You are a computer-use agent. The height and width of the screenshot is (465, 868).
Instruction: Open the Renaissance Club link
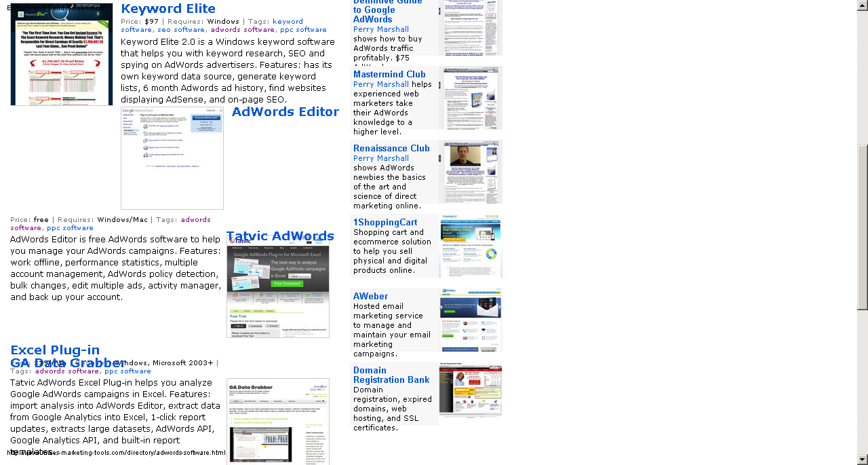391,149
